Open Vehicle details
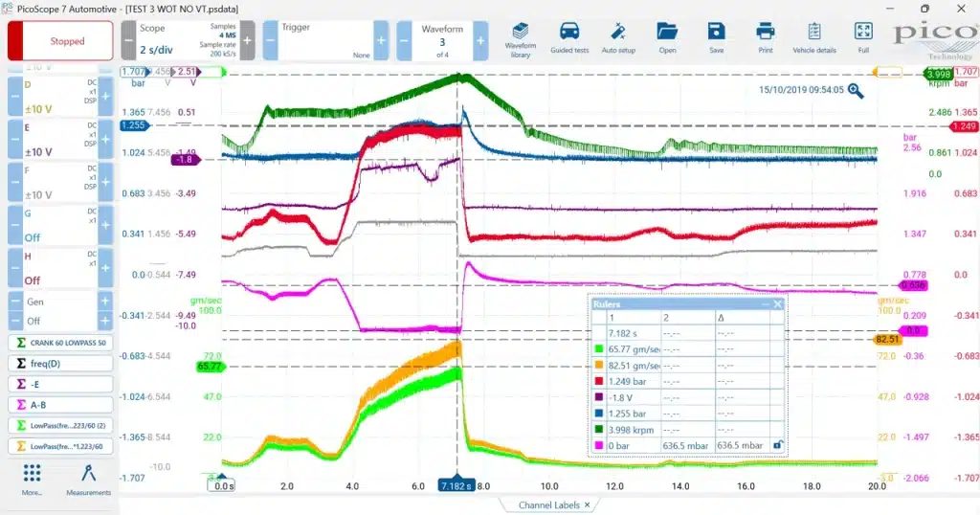The image size is (980, 515). (x=813, y=38)
